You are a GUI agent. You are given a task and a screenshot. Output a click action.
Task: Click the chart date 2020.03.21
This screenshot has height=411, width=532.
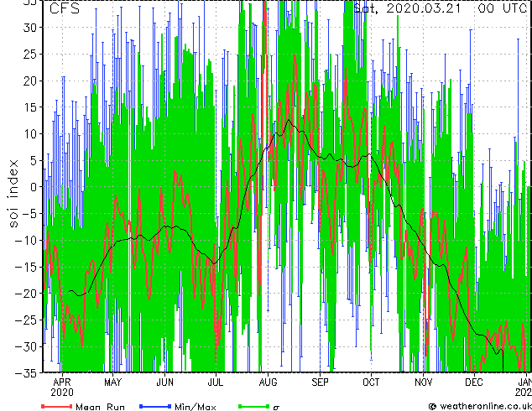424,8
